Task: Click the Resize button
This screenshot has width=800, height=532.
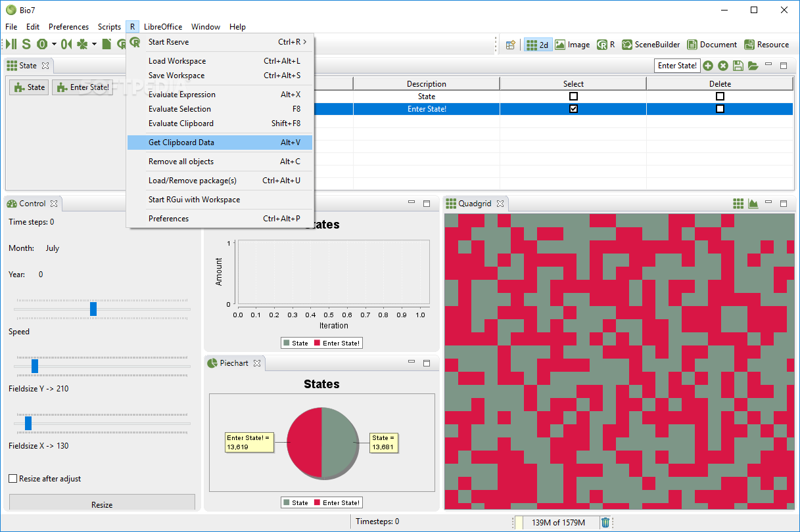Action: [x=102, y=503]
